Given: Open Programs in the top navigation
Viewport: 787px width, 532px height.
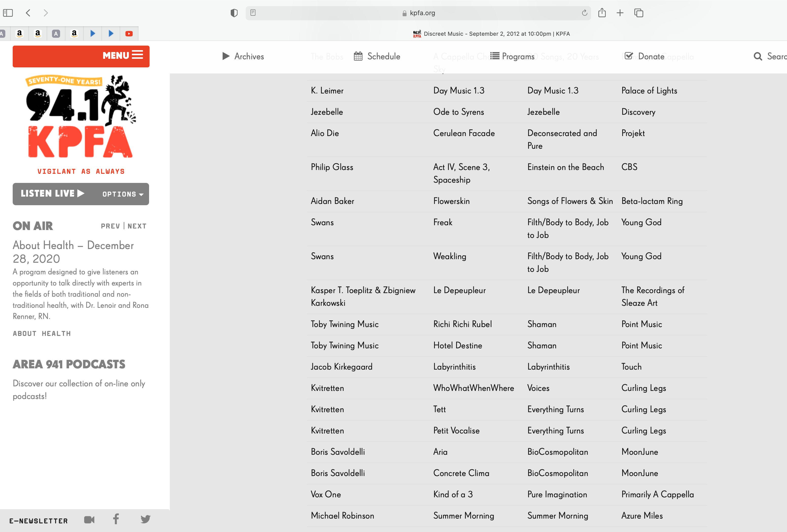Looking at the screenshot, I should 512,56.
